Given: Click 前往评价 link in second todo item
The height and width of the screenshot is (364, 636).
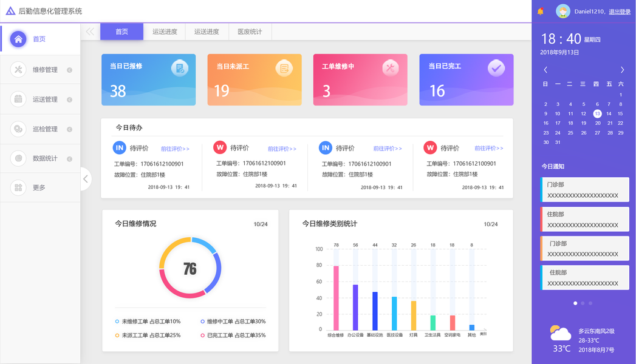Looking at the screenshot, I should tap(282, 149).
